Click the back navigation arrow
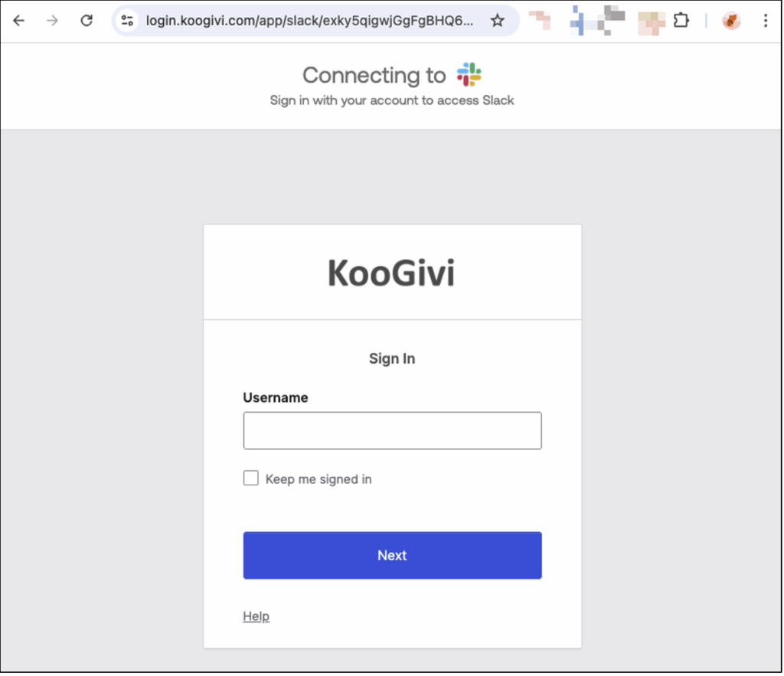This screenshot has height=676, width=784. [18, 21]
